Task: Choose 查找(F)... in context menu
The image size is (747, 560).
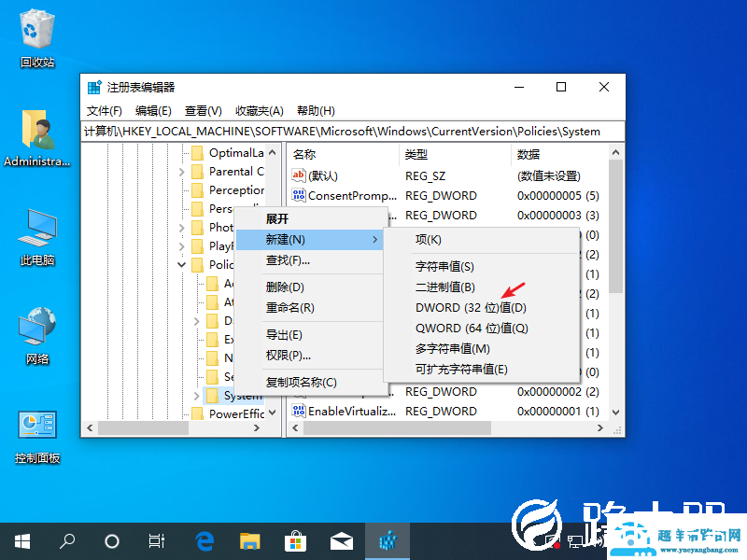Action: [x=311, y=260]
